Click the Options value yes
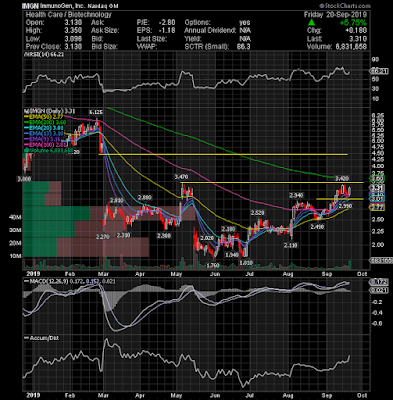This screenshot has height=400, width=393. click(x=244, y=23)
